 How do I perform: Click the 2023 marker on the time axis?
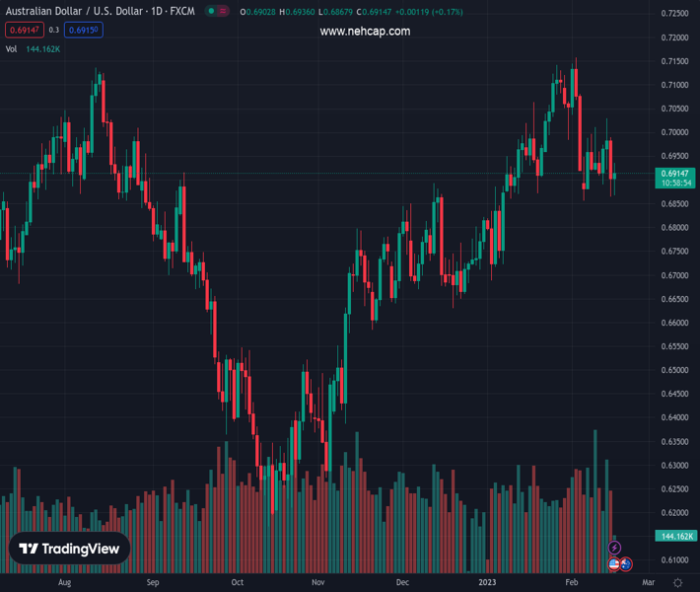[x=488, y=583]
